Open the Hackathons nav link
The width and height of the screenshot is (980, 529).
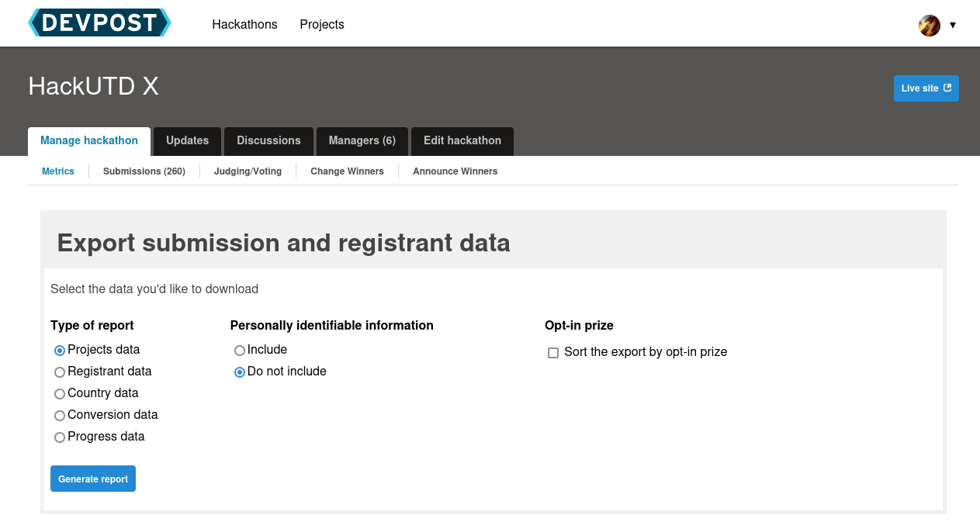(244, 24)
